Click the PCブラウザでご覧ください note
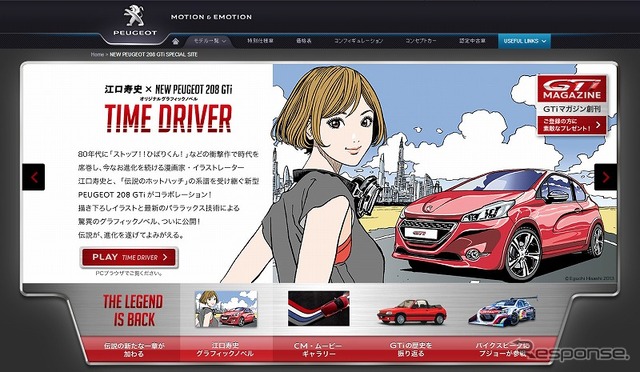 [129, 273]
